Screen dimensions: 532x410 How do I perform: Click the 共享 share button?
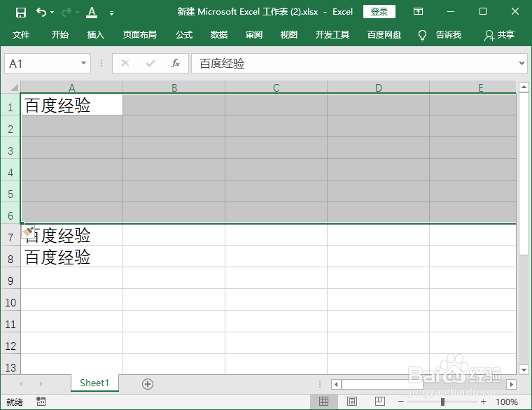coord(499,34)
